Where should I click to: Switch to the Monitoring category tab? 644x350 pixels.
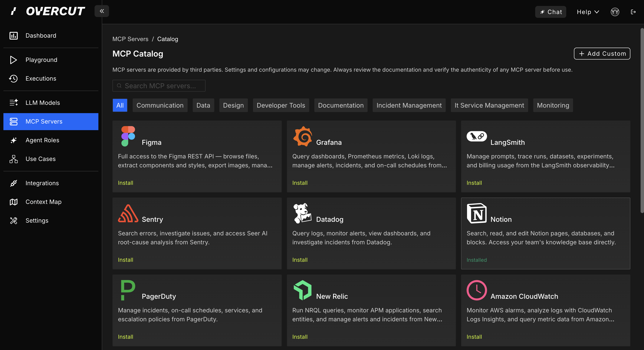[553, 105]
